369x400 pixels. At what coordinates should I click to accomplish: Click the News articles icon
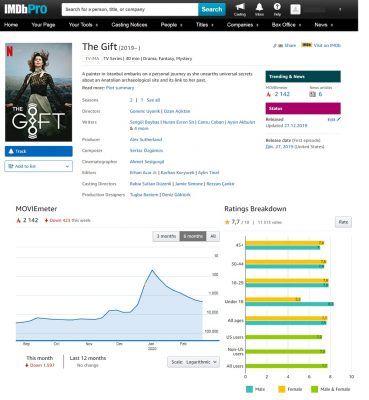312,94
